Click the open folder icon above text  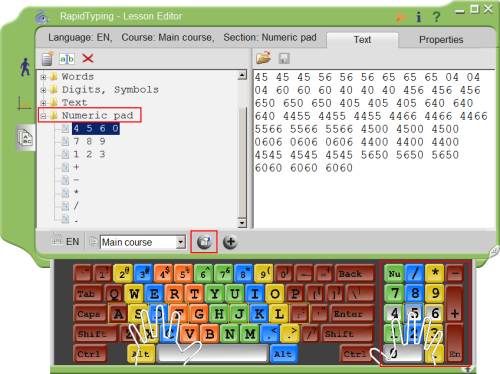(x=264, y=58)
